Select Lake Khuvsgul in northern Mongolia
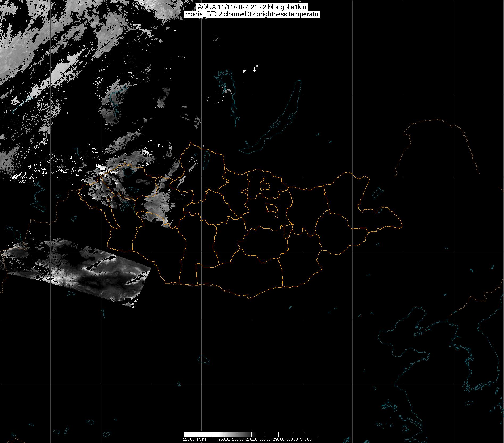 (x=206, y=158)
